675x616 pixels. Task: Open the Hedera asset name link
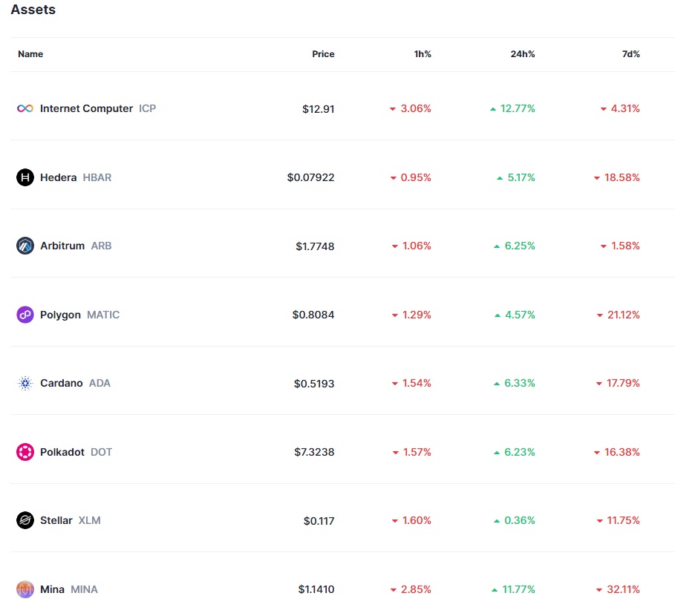coord(58,177)
